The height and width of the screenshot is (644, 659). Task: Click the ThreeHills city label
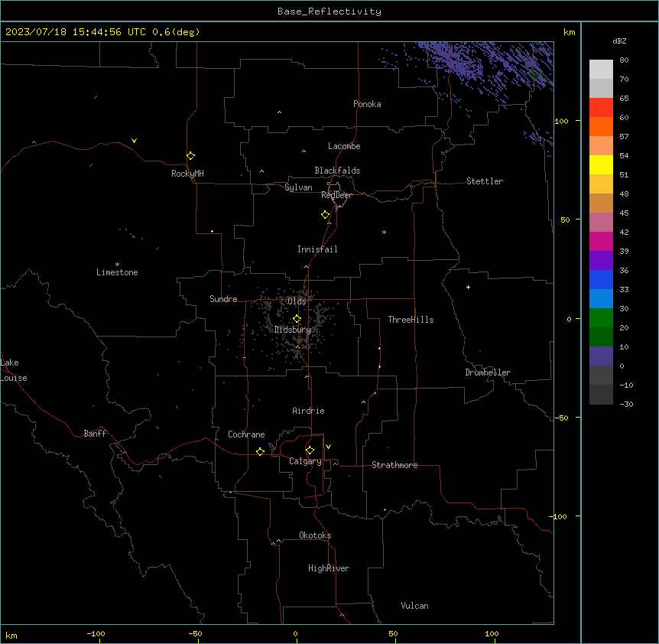pyautogui.click(x=411, y=320)
